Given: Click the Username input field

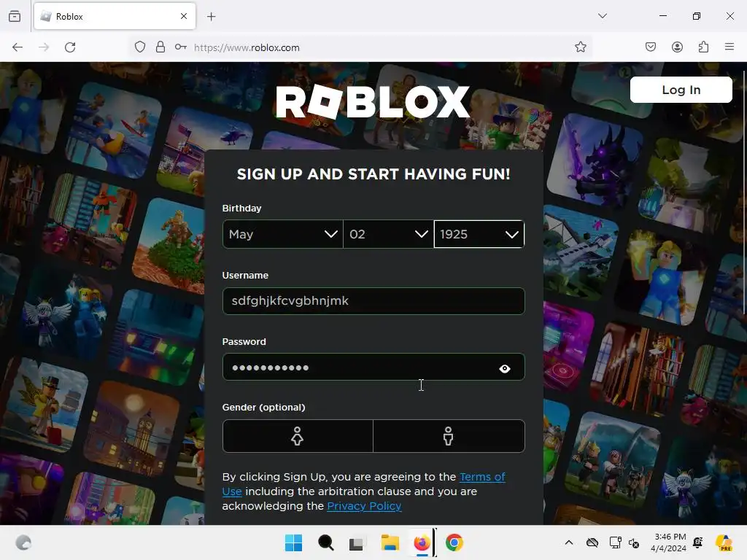Looking at the screenshot, I should point(373,301).
